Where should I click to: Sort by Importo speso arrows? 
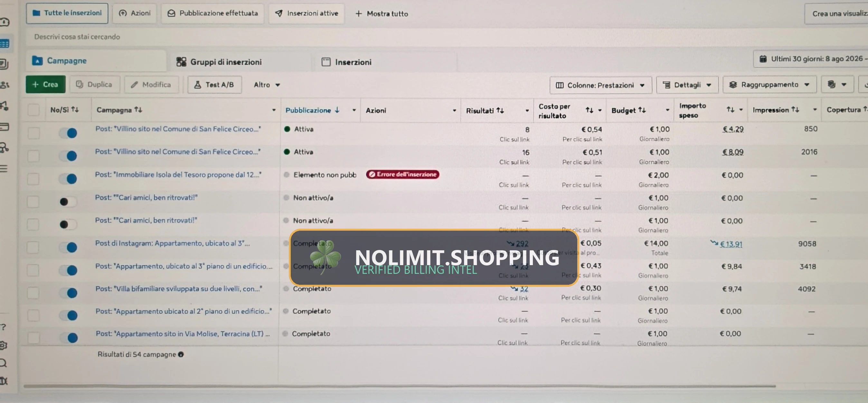pyautogui.click(x=730, y=110)
